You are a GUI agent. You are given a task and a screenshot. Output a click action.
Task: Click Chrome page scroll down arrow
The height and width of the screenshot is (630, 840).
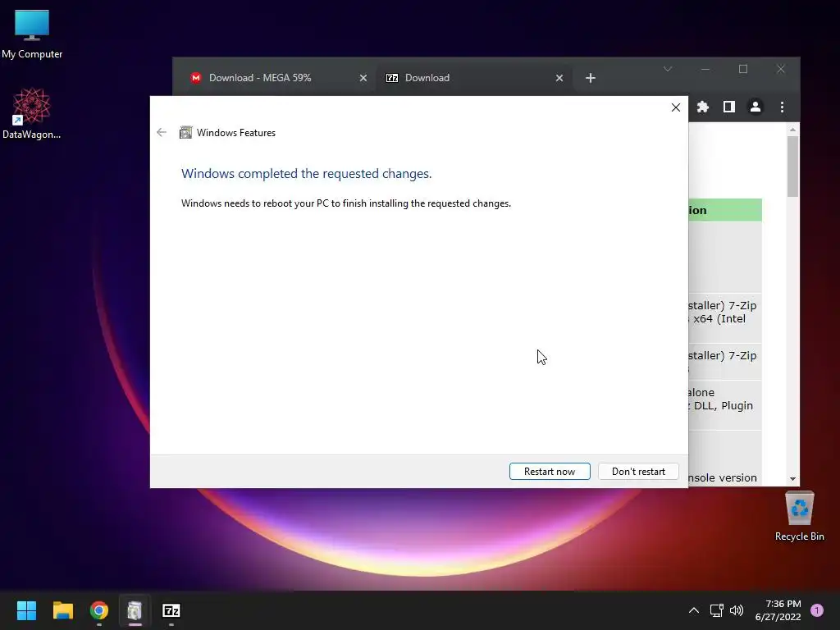pyautogui.click(x=793, y=479)
